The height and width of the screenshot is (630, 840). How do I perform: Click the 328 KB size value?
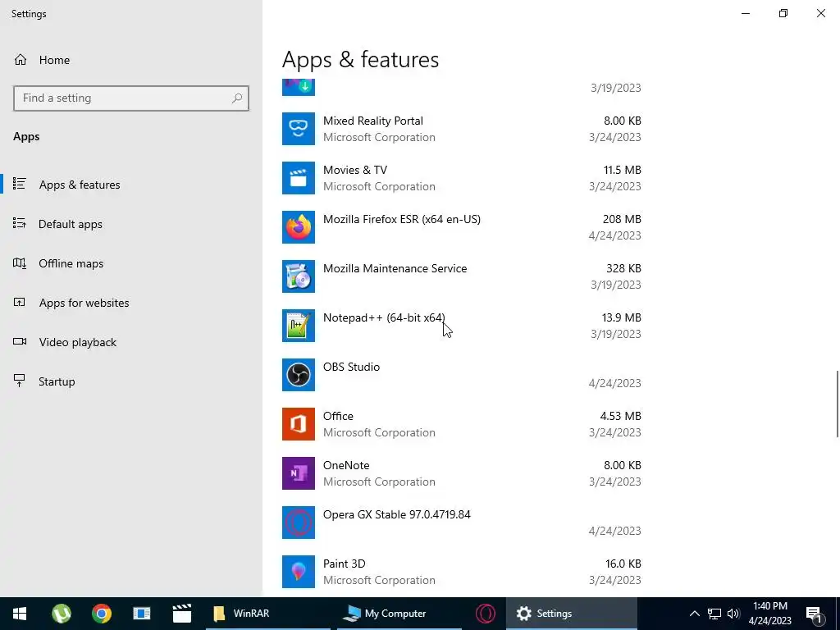pyautogui.click(x=623, y=268)
